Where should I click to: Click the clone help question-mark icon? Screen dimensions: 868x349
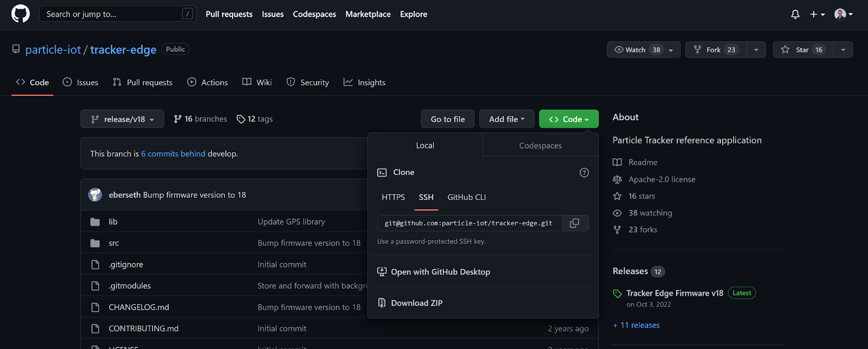[x=584, y=172]
